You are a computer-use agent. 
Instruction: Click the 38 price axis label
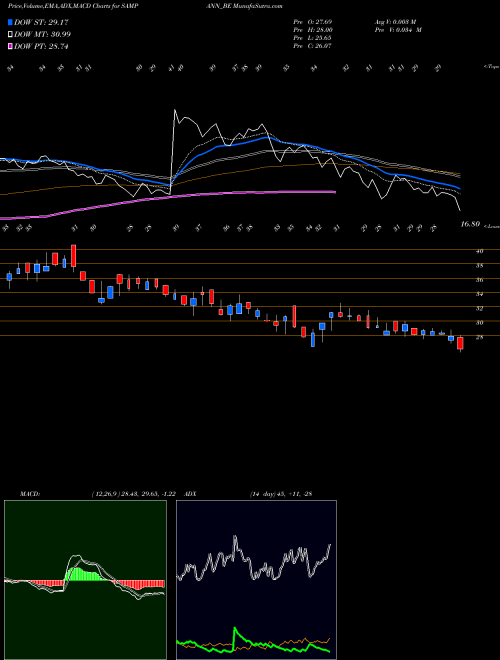479,266
